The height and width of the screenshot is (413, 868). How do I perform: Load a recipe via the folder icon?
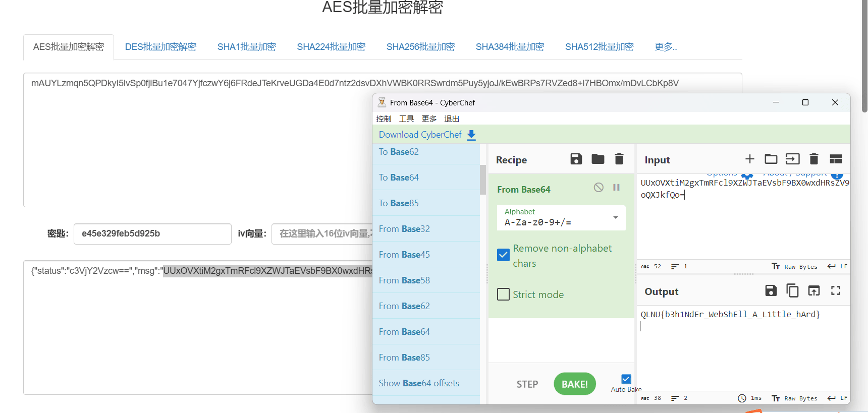click(x=598, y=159)
